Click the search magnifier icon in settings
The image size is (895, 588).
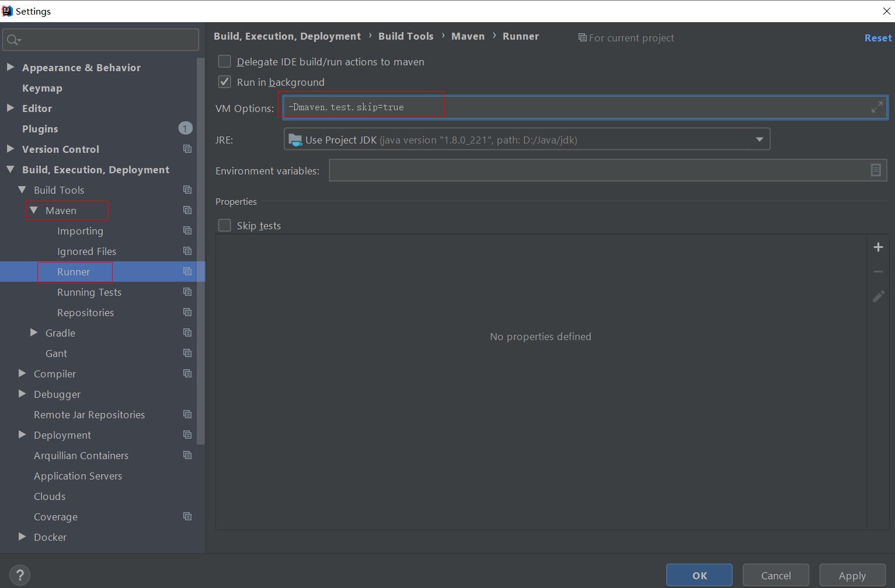(13, 40)
